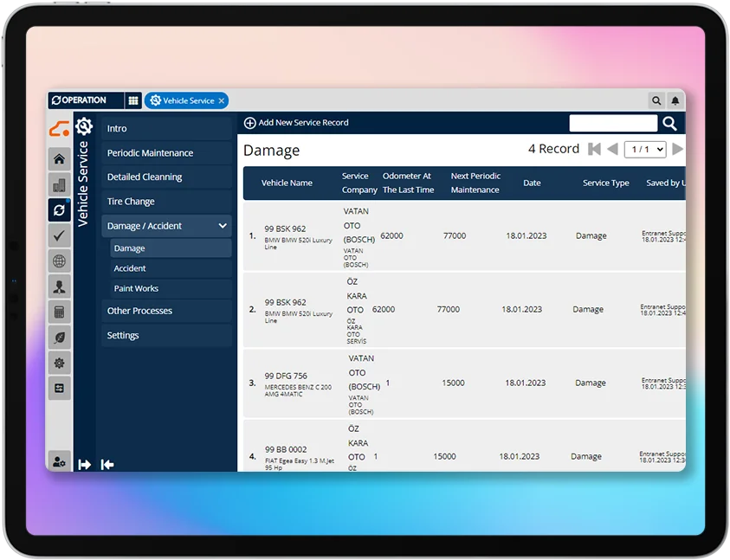This screenshot has height=560, width=730.
Task: Switch to the Vehicle Service tab
Action: tap(183, 100)
